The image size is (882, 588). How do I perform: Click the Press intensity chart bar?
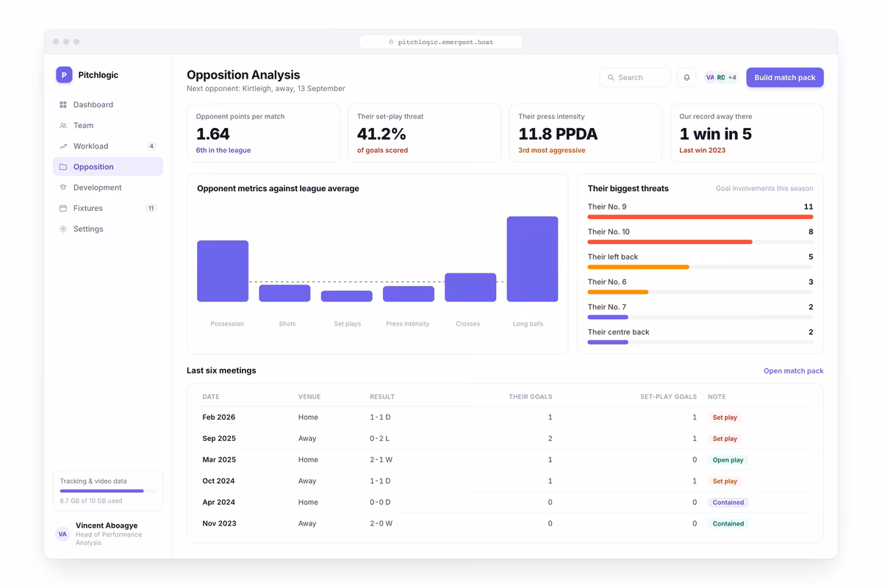pos(409,294)
